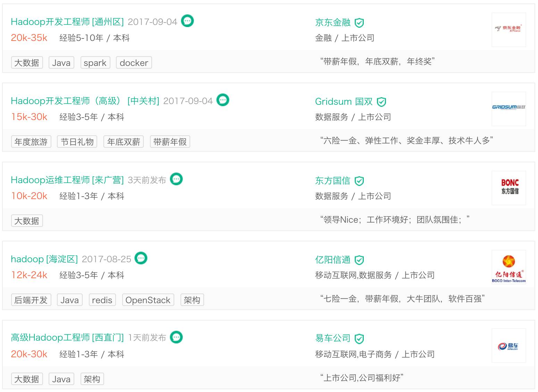Open the 京东金融 company logo

pyautogui.click(x=508, y=29)
